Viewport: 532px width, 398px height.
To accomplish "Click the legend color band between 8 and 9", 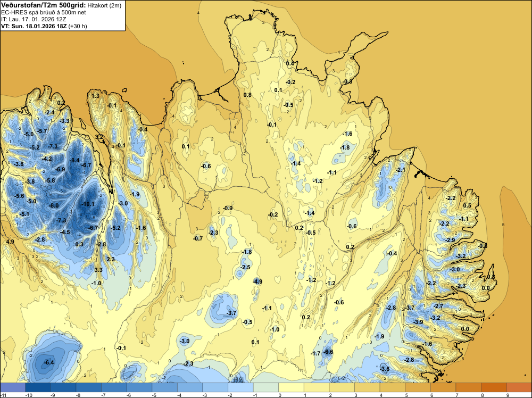I will point(494,387).
